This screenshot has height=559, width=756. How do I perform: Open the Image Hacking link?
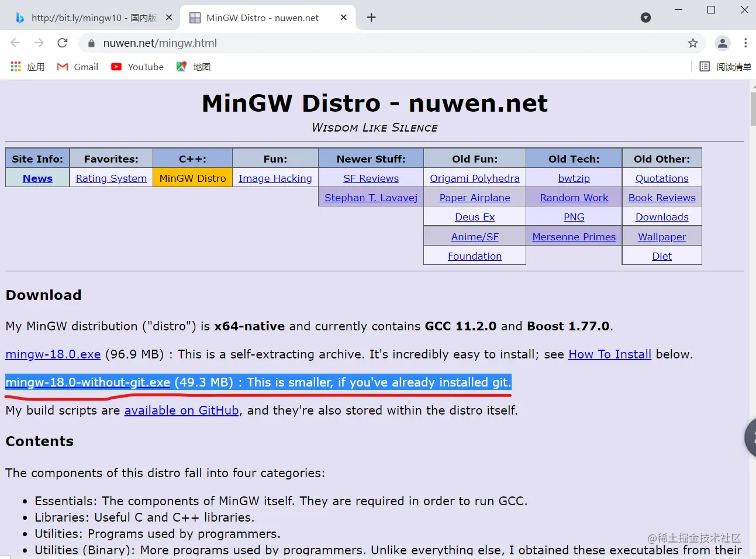275,178
